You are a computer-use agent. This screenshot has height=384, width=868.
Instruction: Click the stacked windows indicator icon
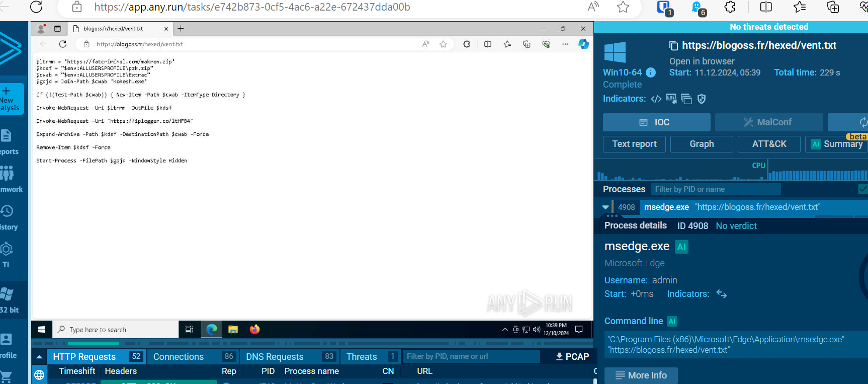(x=686, y=99)
